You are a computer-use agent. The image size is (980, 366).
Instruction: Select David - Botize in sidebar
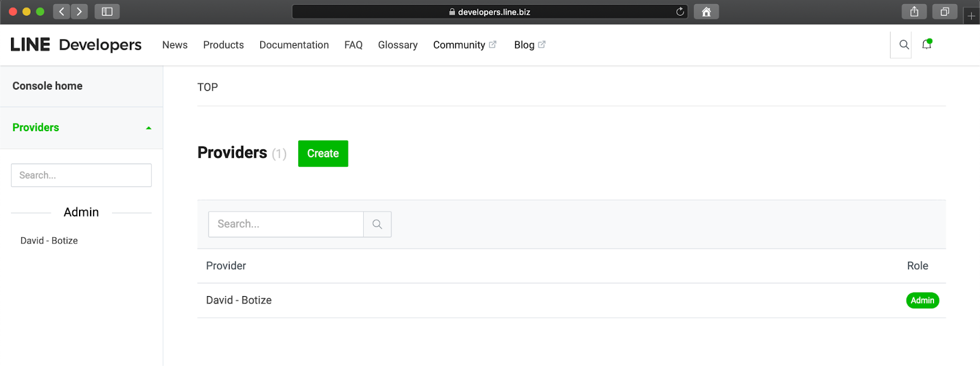click(49, 241)
